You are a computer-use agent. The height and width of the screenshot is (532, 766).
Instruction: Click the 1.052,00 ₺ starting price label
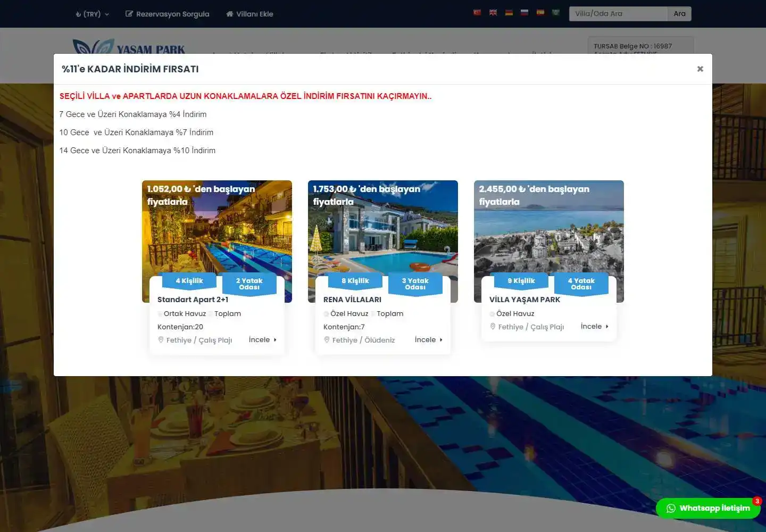[201, 195]
